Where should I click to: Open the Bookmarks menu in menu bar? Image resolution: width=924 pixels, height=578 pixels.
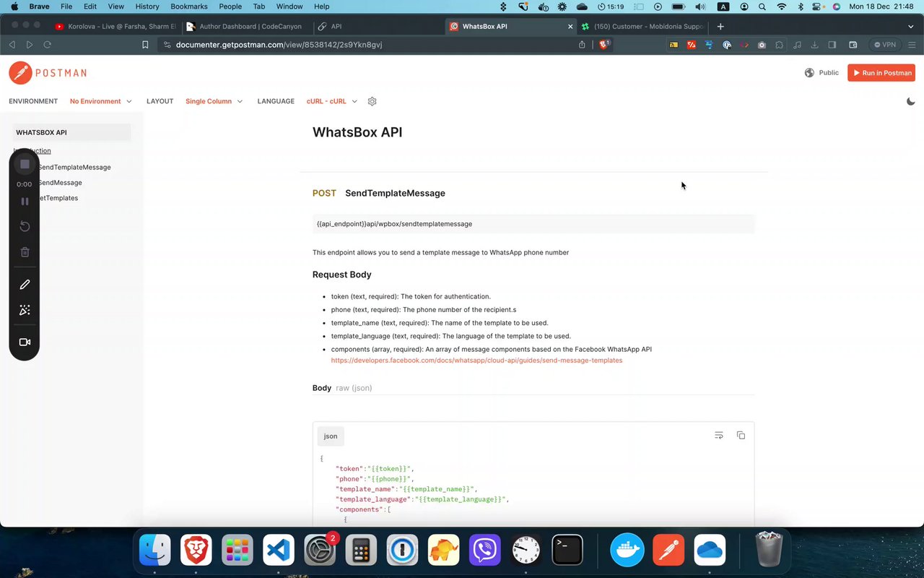tap(189, 7)
